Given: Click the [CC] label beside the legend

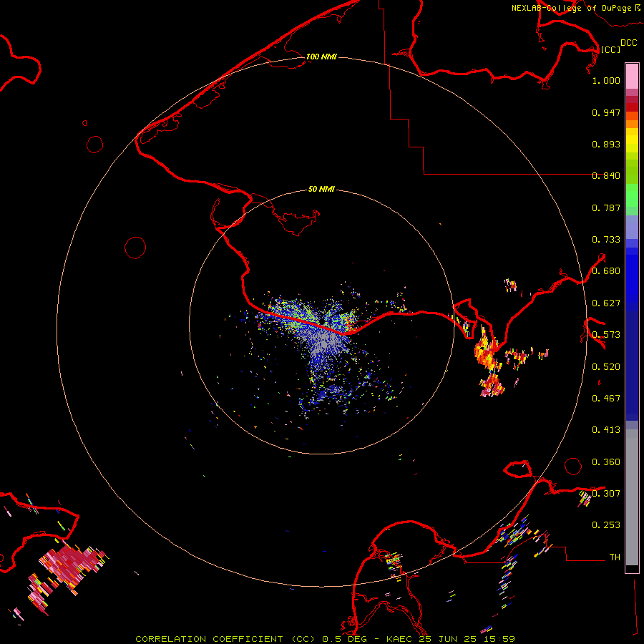Looking at the screenshot, I should pyautogui.click(x=610, y=49).
